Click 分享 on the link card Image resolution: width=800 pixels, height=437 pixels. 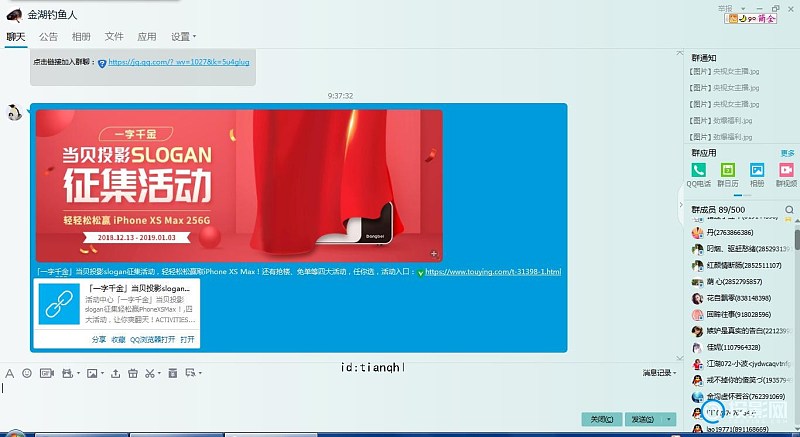(x=98, y=340)
